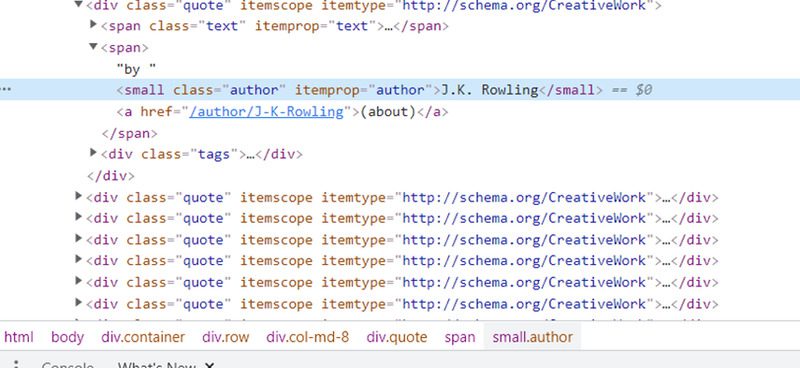Select div.quote in the breadcrumb bar

pos(396,337)
